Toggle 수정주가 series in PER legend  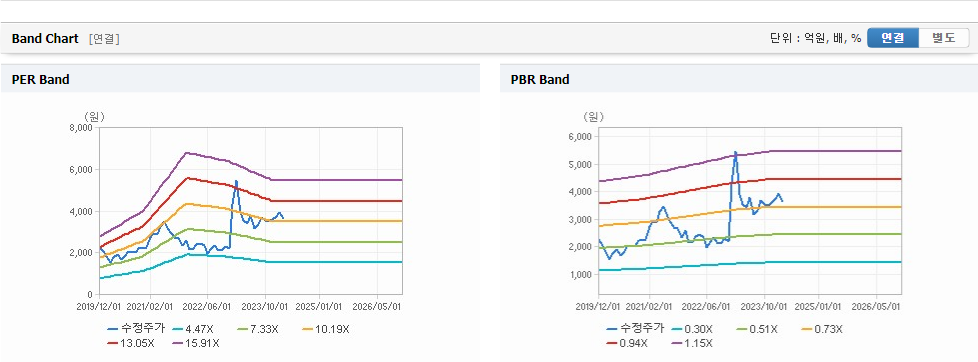click(136, 329)
